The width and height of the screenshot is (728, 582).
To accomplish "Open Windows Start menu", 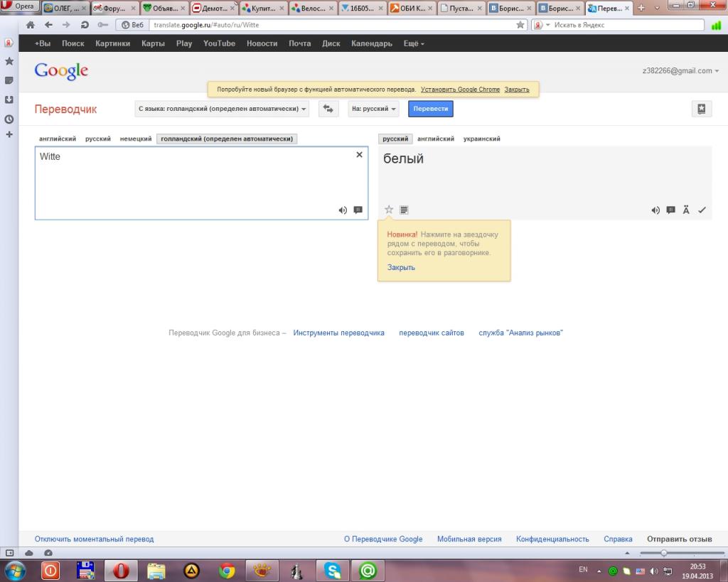I will [x=15, y=571].
